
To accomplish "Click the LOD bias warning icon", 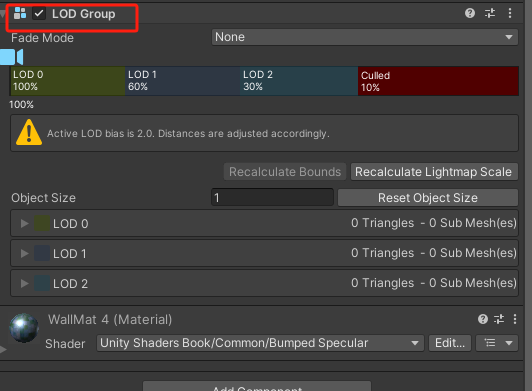I will [x=29, y=132].
